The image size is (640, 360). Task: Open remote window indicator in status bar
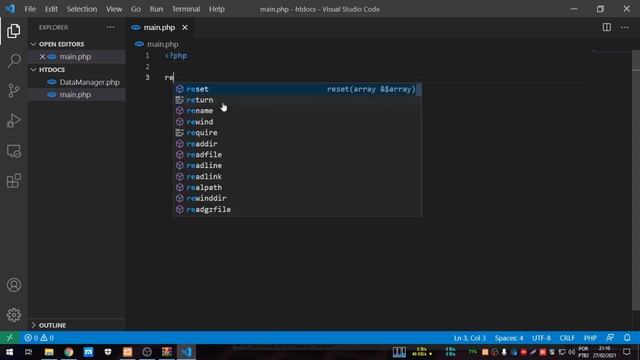coord(9,338)
